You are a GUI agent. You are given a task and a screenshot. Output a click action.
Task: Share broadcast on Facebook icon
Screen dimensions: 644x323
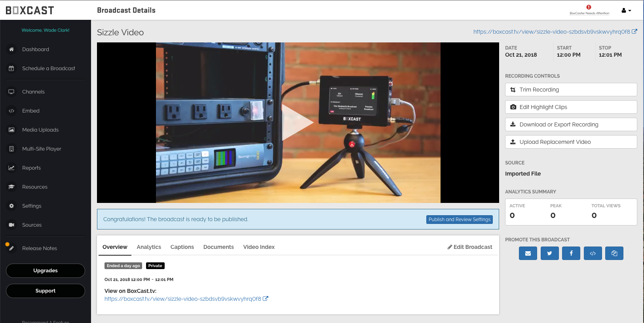point(571,253)
